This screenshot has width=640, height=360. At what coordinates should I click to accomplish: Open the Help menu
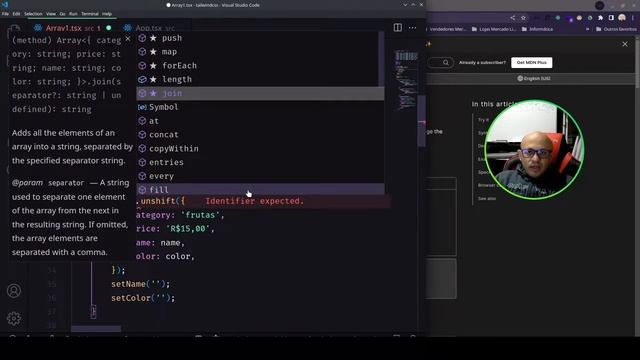point(107,13)
